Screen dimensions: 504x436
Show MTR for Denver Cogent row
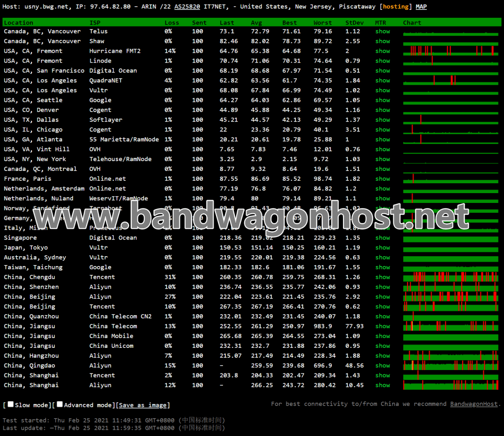pos(382,110)
